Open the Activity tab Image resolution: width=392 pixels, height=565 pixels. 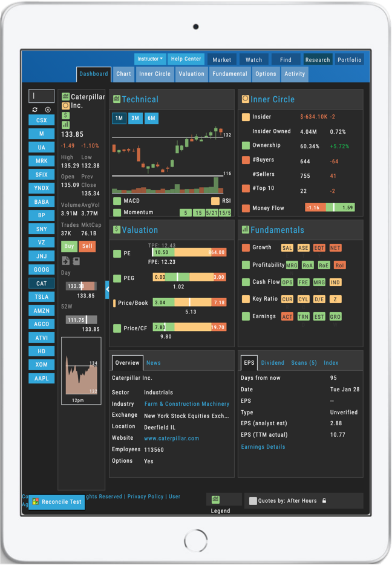pyautogui.click(x=295, y=74)
